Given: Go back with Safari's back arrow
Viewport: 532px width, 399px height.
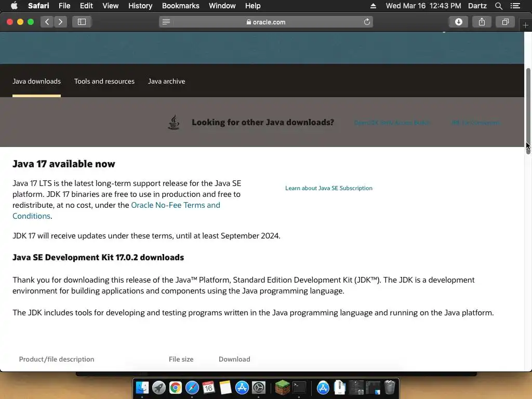Looking at the screenshot, I should [47, 22].
